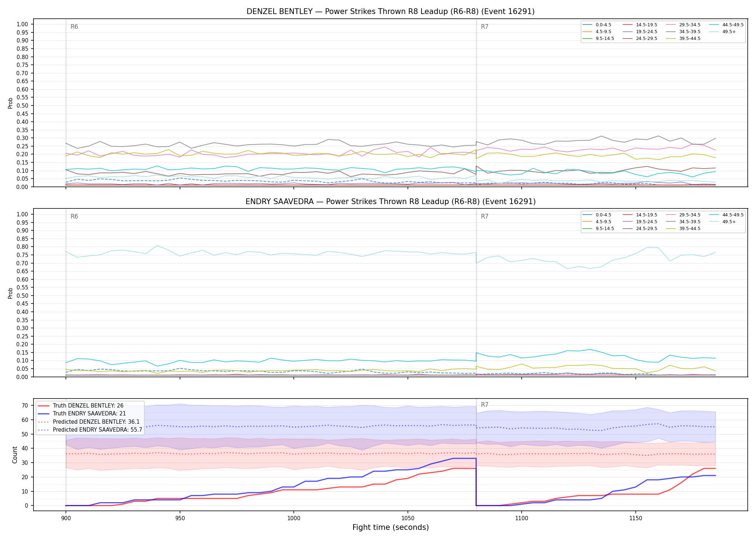This screenshot has width=756, height=540.
Task: Click the '900' x-axis tick label
Action: point(66,518)
